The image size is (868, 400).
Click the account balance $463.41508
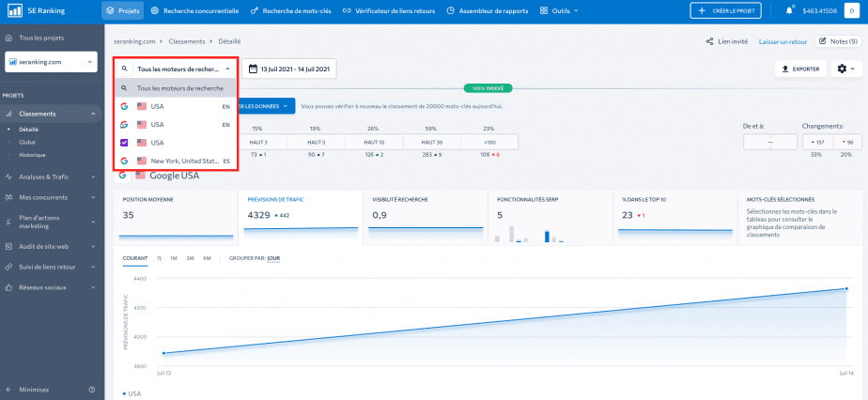tap(819, 10)
